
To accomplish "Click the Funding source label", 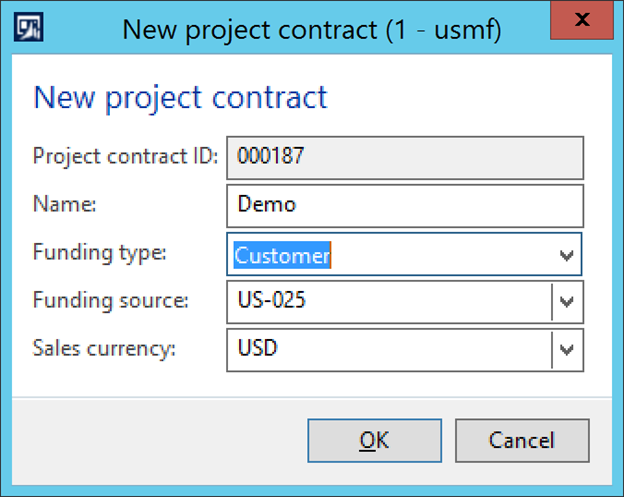I will coord(109,299).
